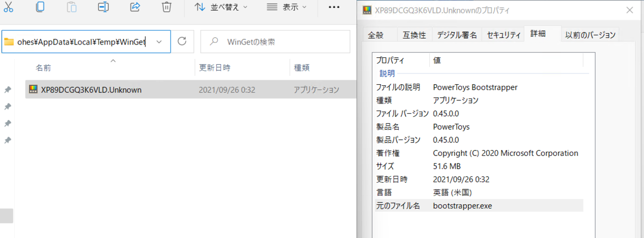
Task: Select the ファイル バージョン 0.45.0.0 row
Action: [479, 114]
